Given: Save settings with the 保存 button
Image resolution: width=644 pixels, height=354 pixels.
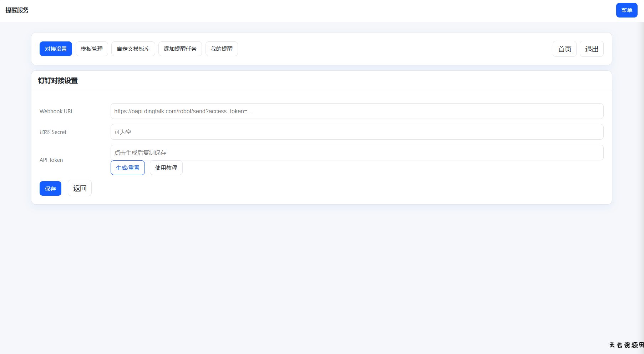Looking at the screenshot, I should click(50, 189).
